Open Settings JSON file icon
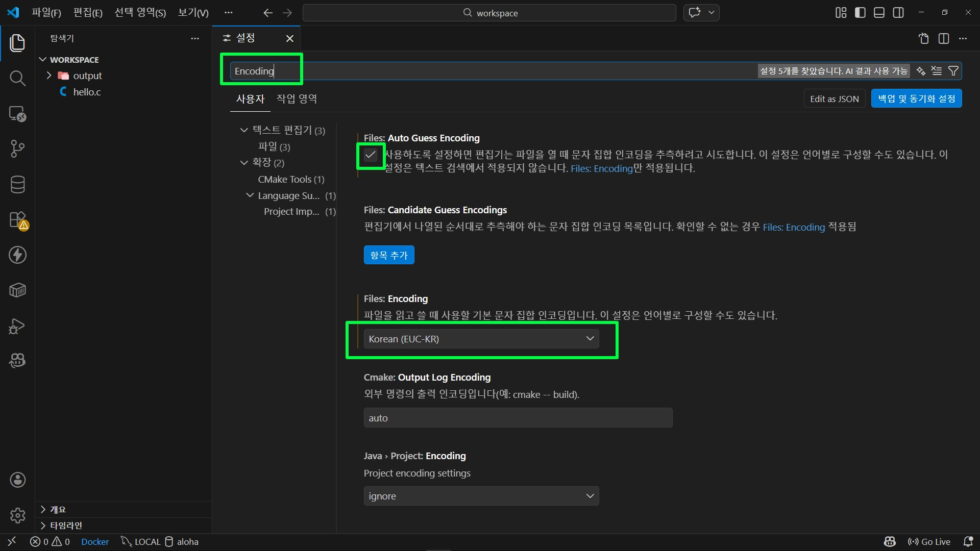 coord(923,39)
